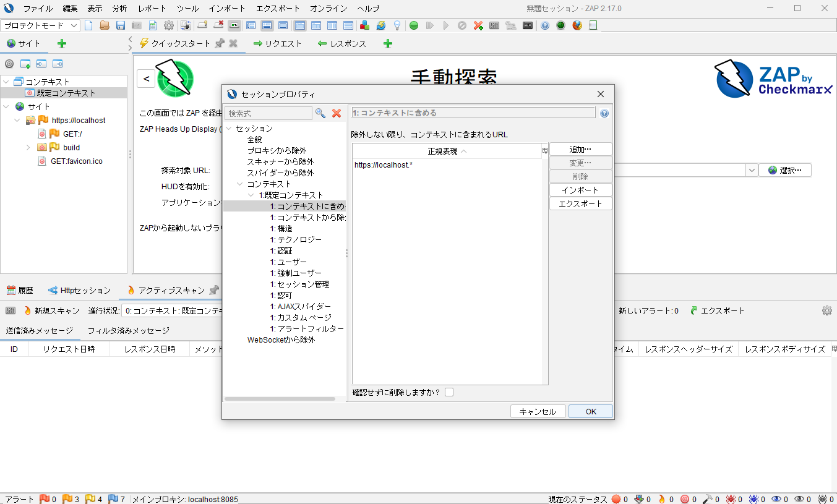Click the Firefox browser launch icon
837x504 pixels.
tap(577, 25)
